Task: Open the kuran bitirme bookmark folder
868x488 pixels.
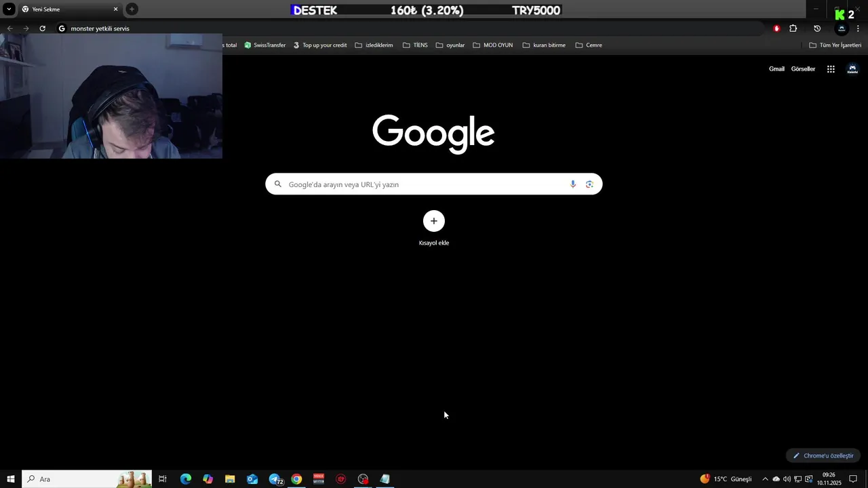Action: pos(544,45)
